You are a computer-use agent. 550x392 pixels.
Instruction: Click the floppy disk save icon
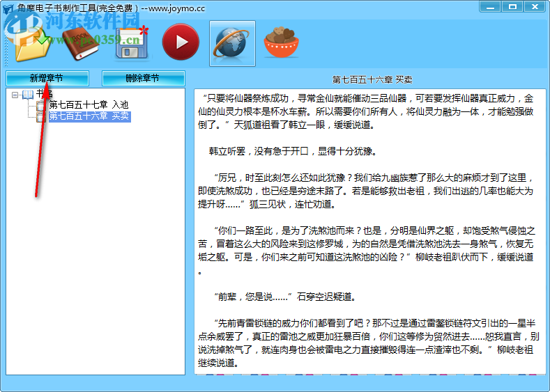coord(132,42)
